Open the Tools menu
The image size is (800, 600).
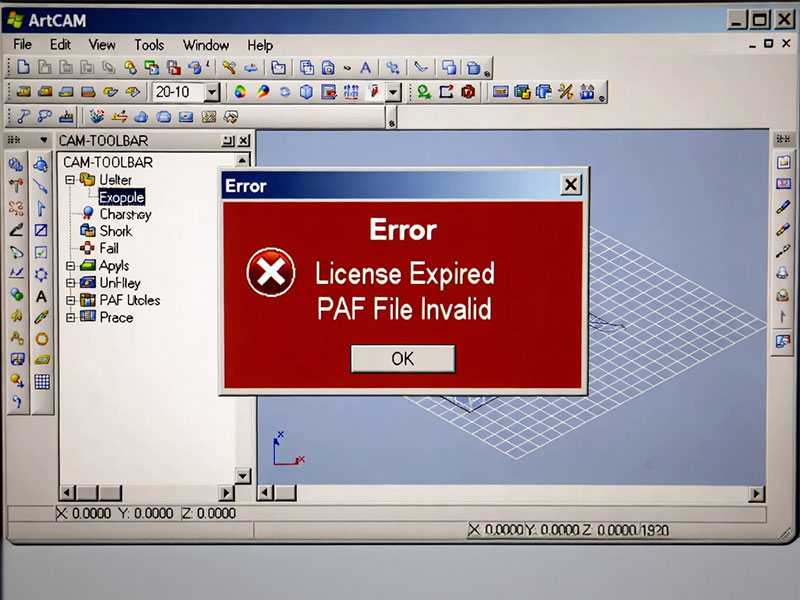(149, 45)
